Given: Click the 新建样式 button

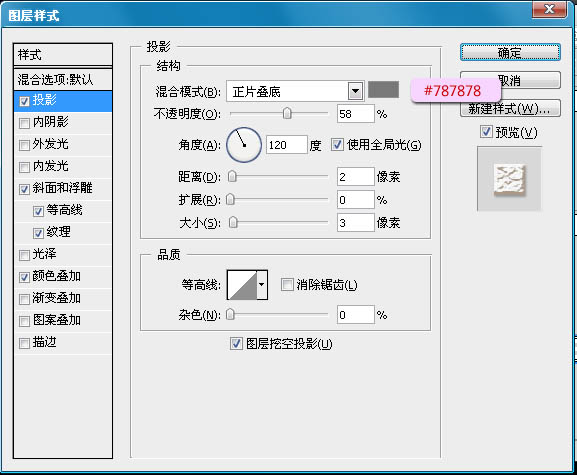Looking at the screenshot, I should 510,109.
